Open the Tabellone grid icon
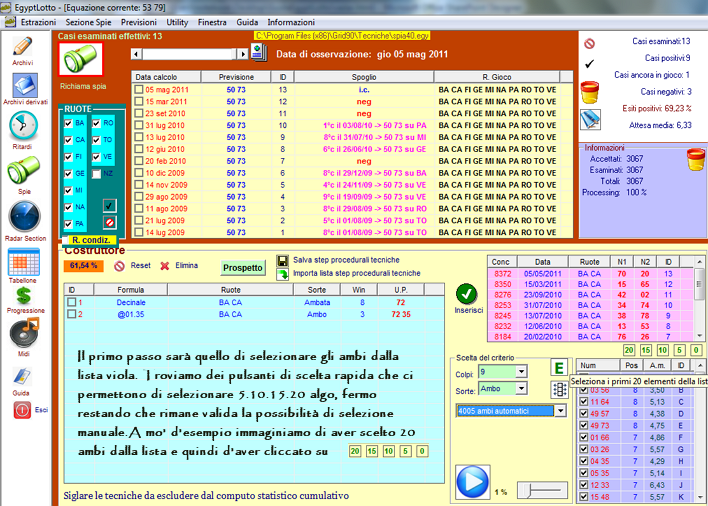 click(x=23, y=262)
